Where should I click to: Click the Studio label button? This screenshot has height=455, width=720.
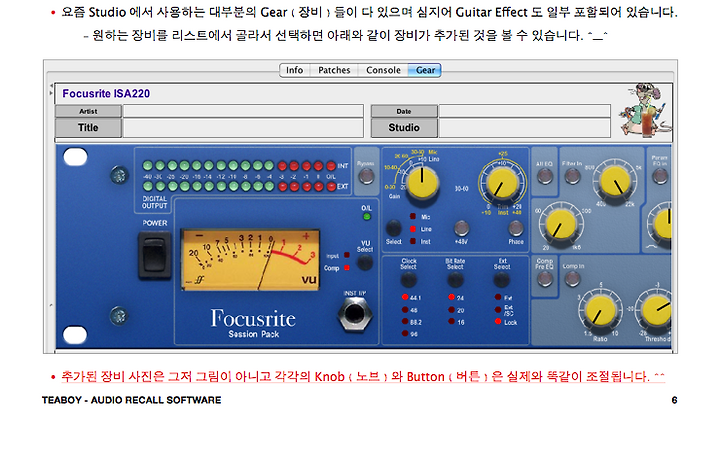(404, 128)
